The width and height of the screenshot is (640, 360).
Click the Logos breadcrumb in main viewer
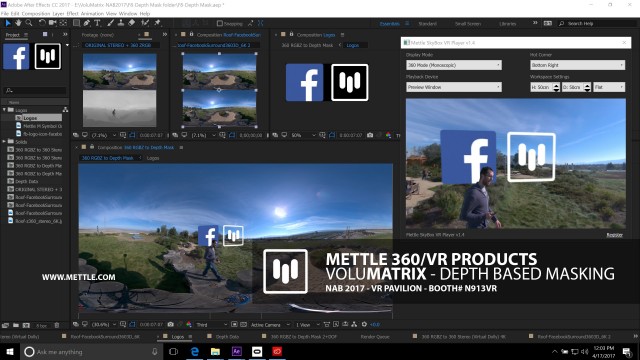[153, 158]
